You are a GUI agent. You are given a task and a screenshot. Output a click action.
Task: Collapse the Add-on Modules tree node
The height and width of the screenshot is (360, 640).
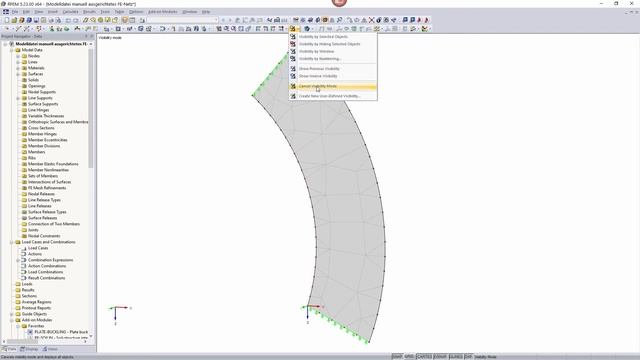(12, 320)
